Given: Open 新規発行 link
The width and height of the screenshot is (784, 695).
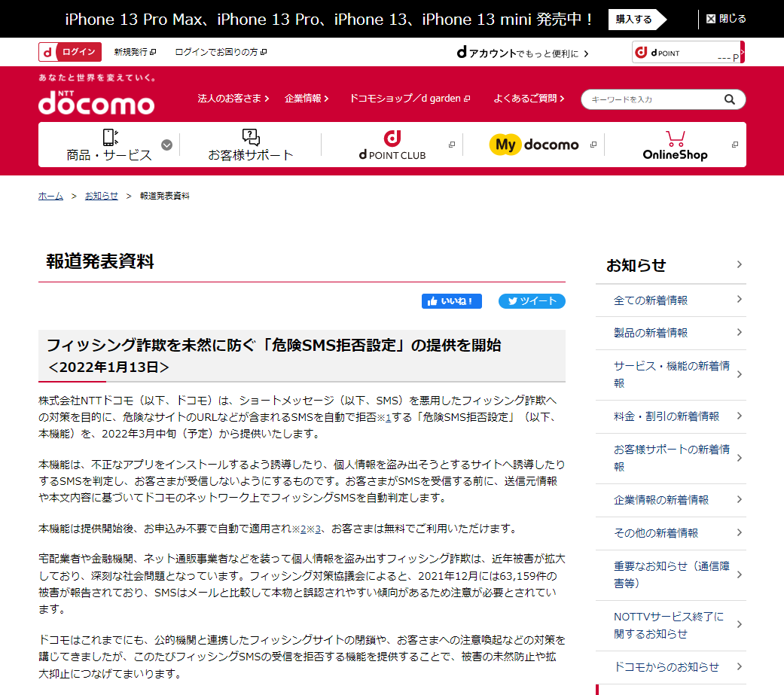Looking at the screenshot, I should [x=135, y=52].
